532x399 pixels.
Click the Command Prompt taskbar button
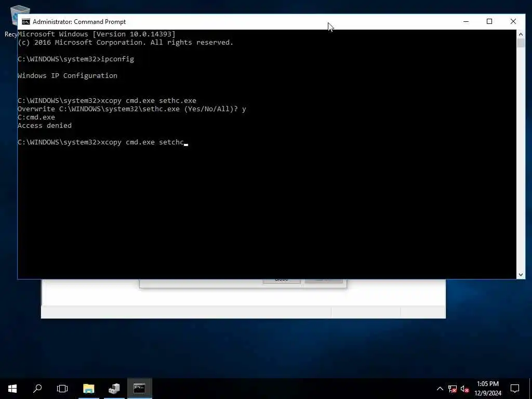tap(139, 389)
